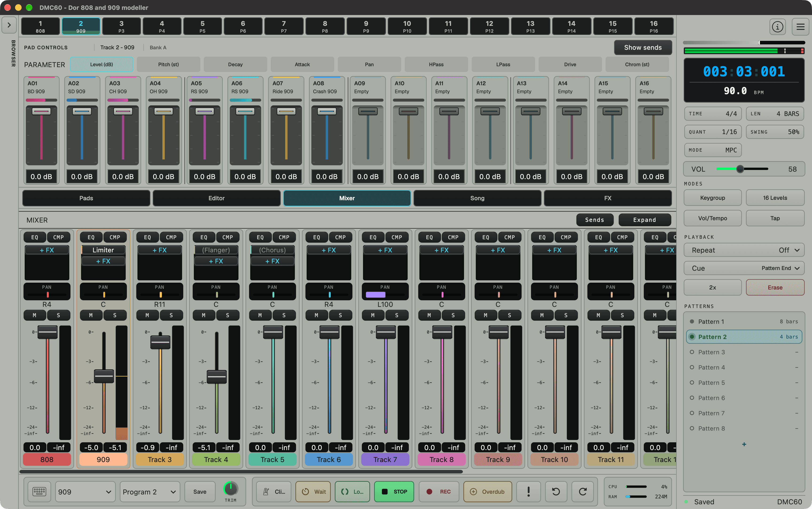Start recording with the REC button
Image resolution: width=812 pixels, height=509 pixels.
click(438, 491)
